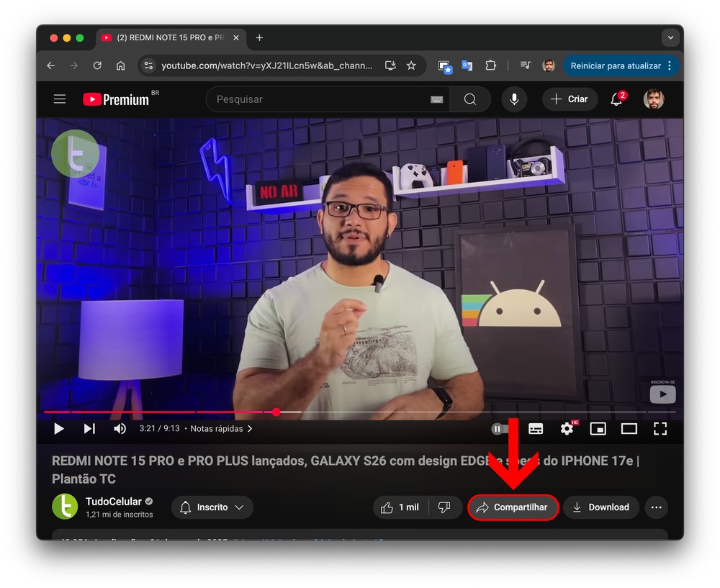Click the search magnifier button
720x588 pixels.
click(470, 99)
